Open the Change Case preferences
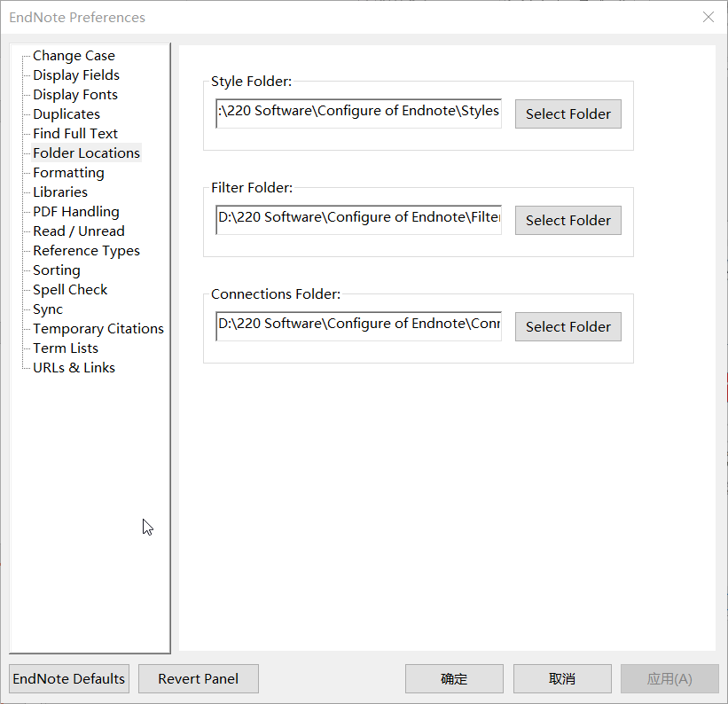728x704 pixels. pos(74,56)
